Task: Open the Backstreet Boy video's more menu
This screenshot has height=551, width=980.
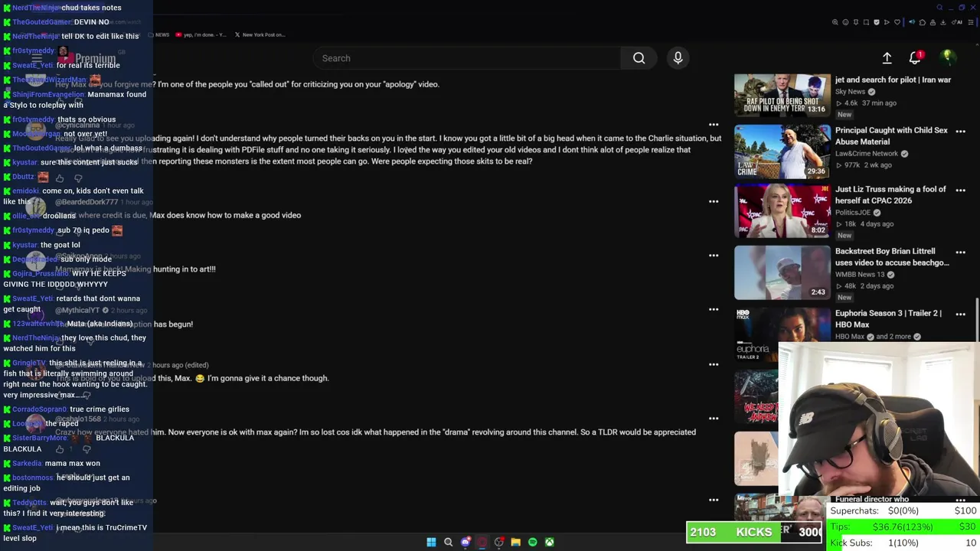Action: (960, 252)
